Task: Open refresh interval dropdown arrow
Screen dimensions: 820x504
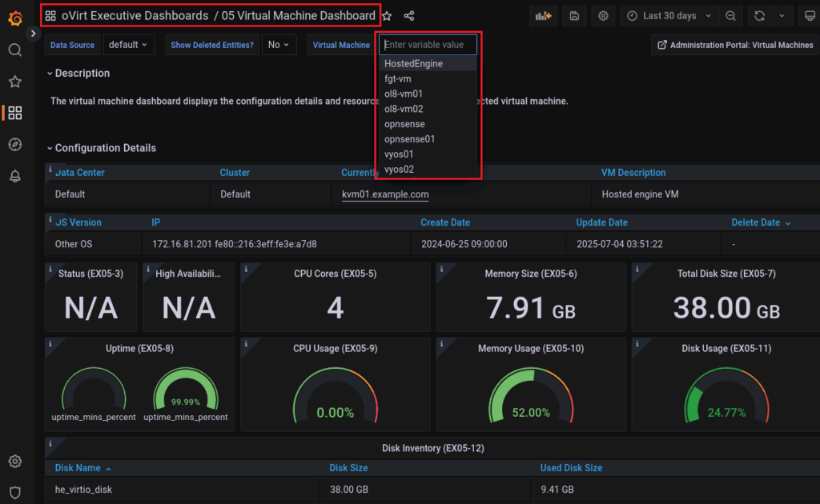Action: 782,16
